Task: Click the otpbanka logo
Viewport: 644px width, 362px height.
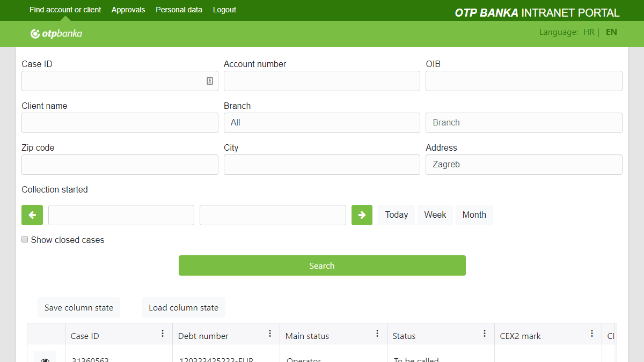Action: click(56, 34)
